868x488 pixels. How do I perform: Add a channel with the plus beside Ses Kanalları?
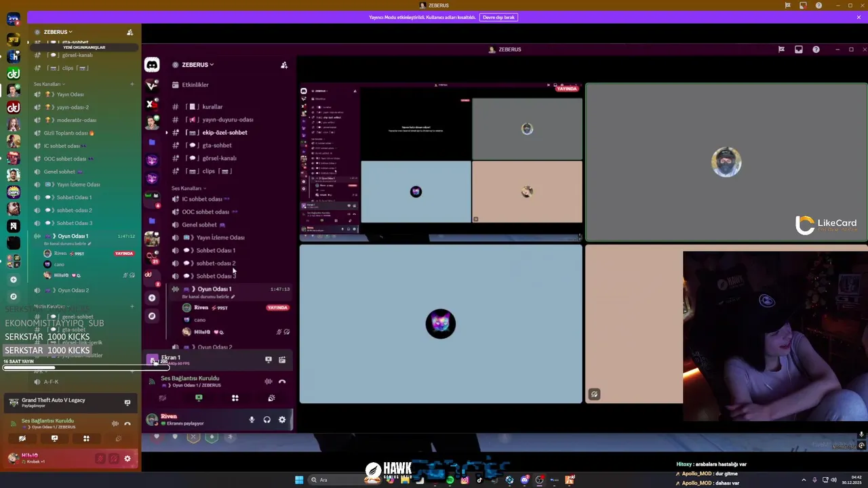point(132,84)
